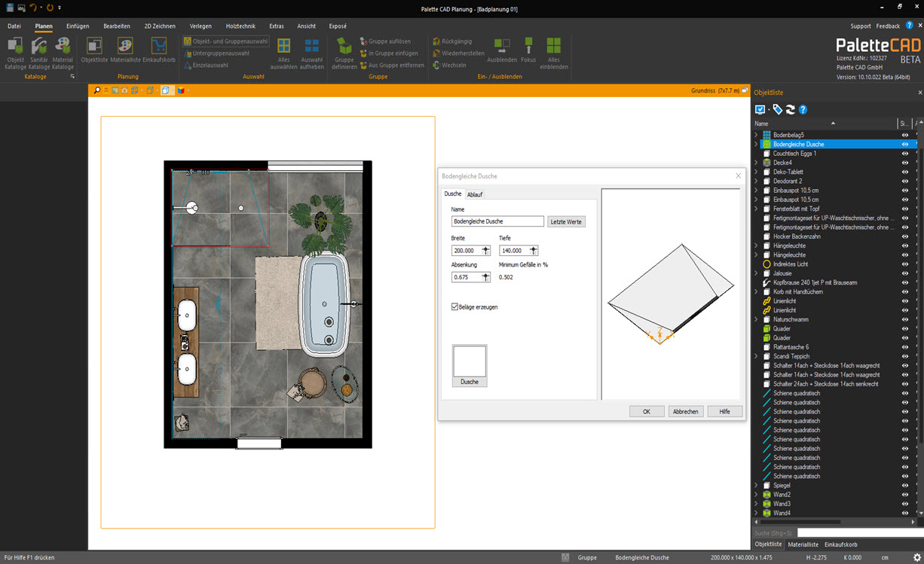Click the refresh icon in the Objektliste panel
924x564 pixels.
[x=791, y=109]
